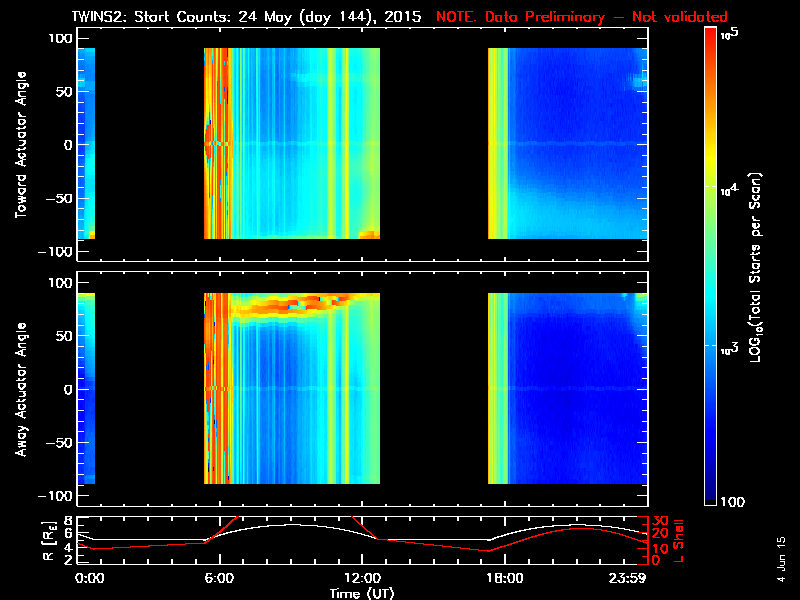The height and width of the screenshot is (600, 800).
Task: Click the 'Away Actuator Angle' axis label
Action: click(21, 389)
